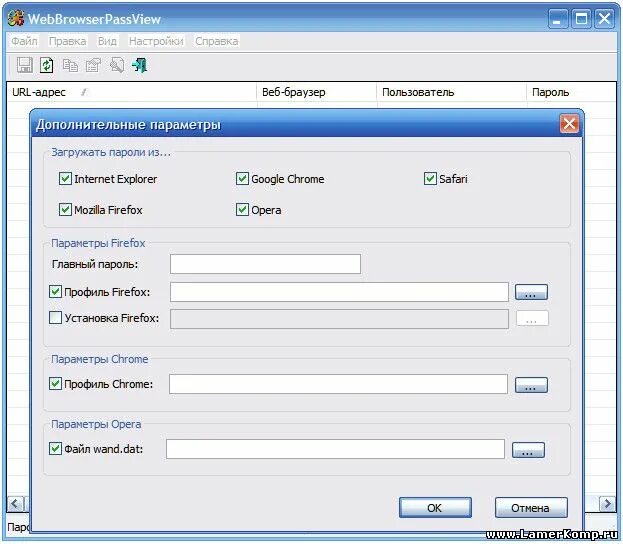Click the Properties toolbar icon

[x=93, y=65]
